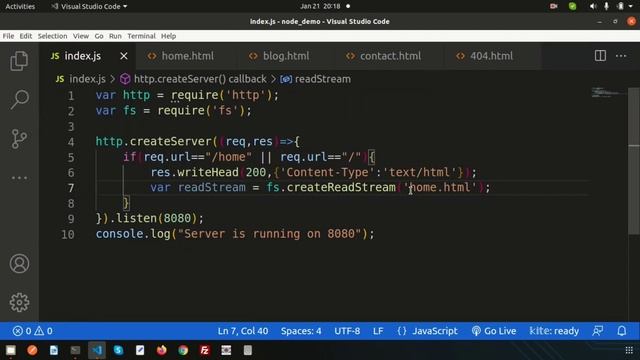
Task: Focus Visual Studio Code in the dock
Action: [x=97, y=350]
